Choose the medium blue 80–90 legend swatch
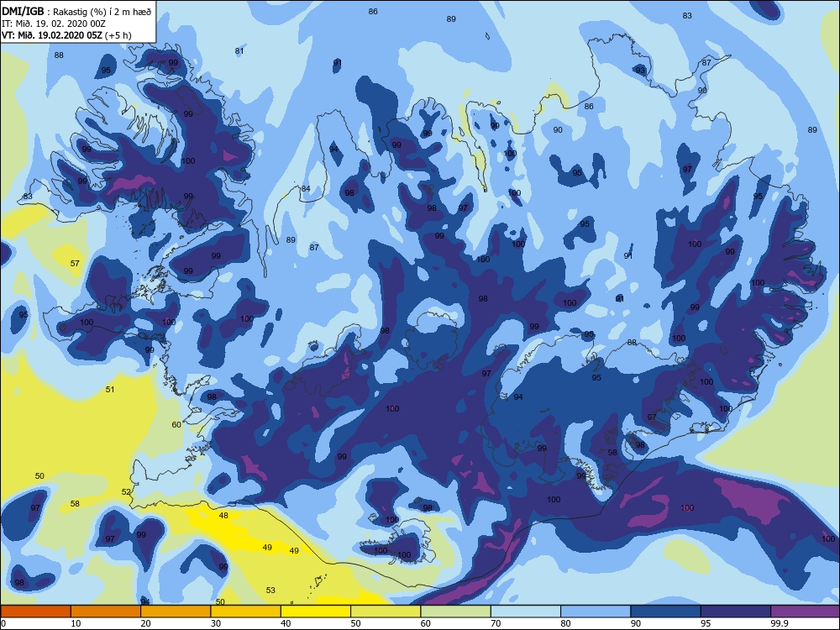Screen dimensions: 840x630 click(x=596, y=612)
